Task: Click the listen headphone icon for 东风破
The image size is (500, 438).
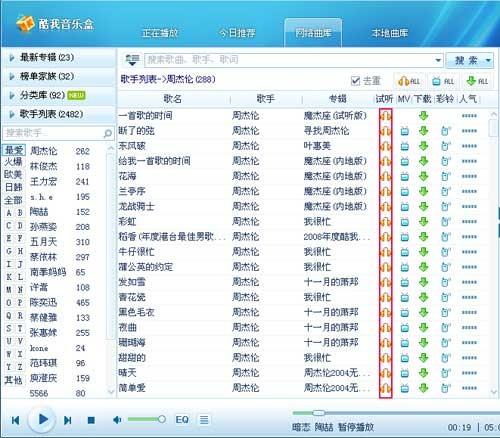Action: [x=385, y=146]
